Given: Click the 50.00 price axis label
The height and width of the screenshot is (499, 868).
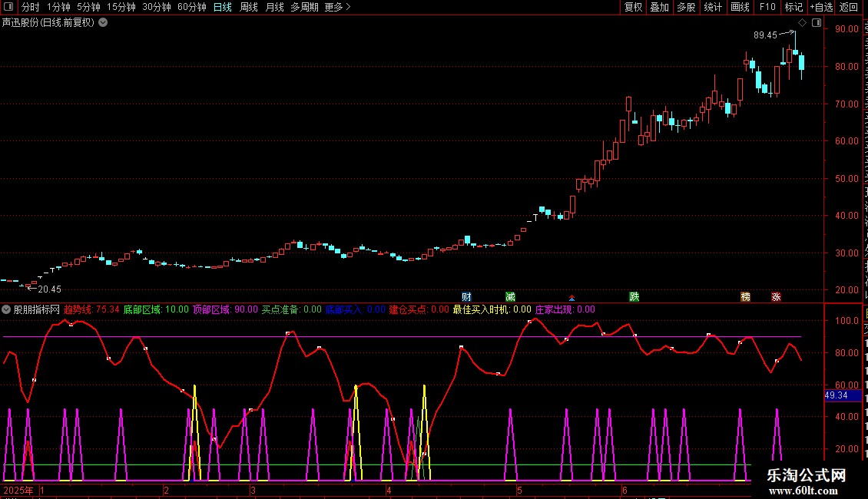Looking at the screenshot, I should [x=847, y=179].
